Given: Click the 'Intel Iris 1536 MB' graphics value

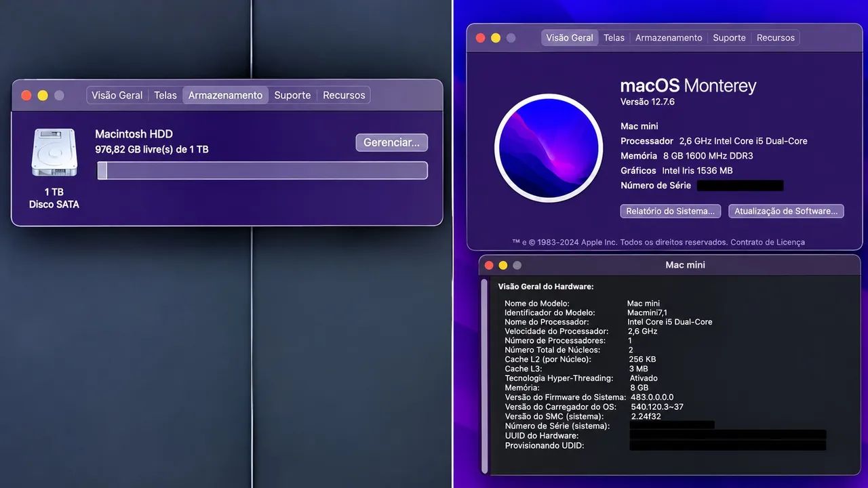Looking at the screenshot, I should tap(697, 171).
